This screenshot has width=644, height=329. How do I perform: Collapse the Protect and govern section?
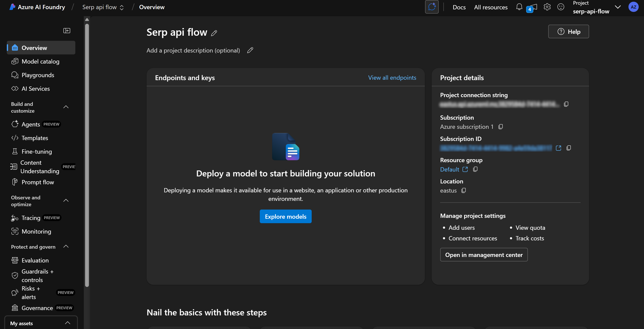[66, 246]
